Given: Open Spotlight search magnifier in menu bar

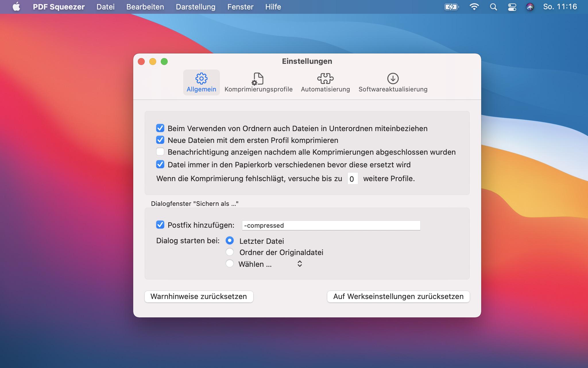Looking at the screenshot, I should coord(493,7).
